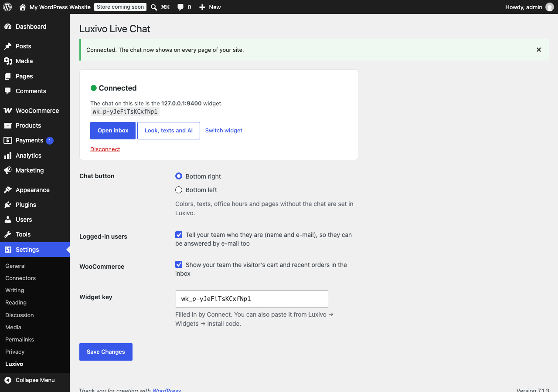This screenshot has height=392, width=558.
Task: Open Connectors settings submenu item
Action: click(35, 278)
